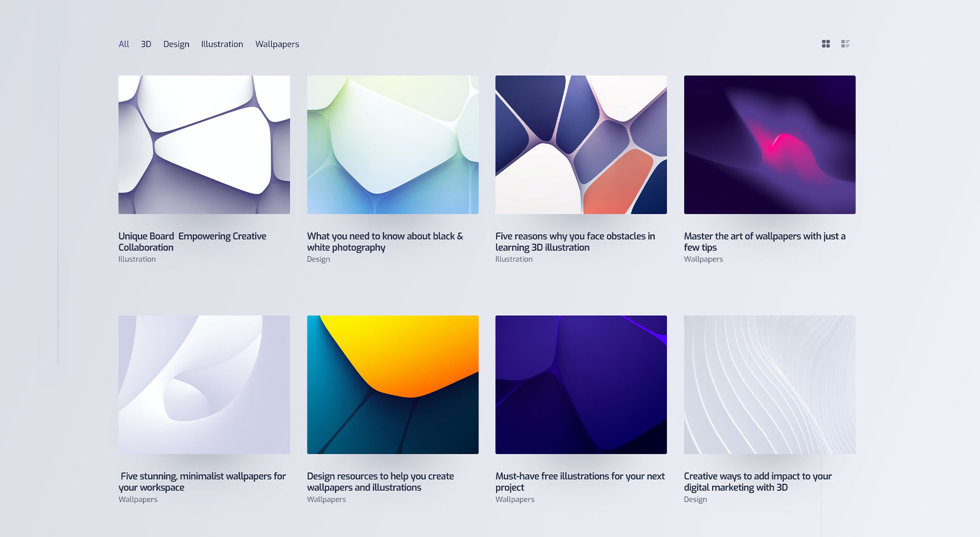
Task: Open the Design filter tab
Action: [176, 44]
